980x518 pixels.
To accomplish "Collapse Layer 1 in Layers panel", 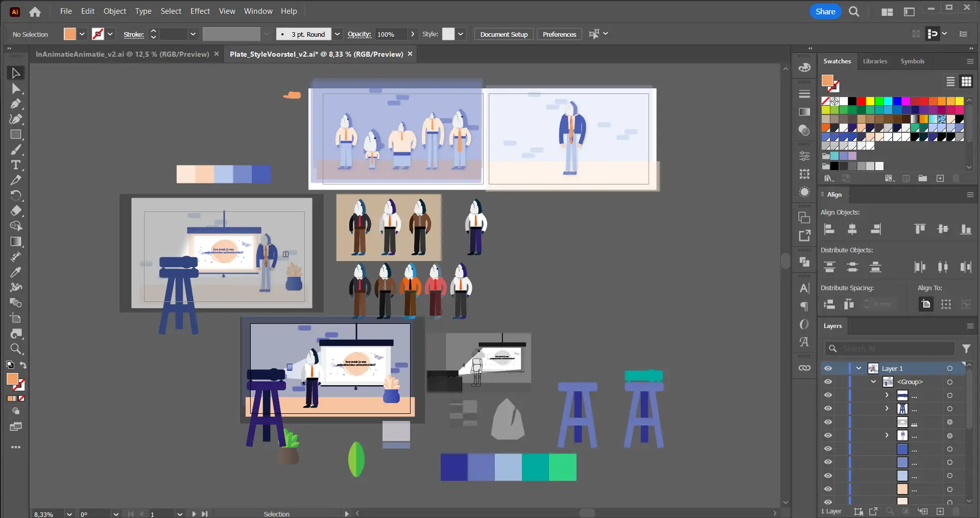I will pos(858,368).
